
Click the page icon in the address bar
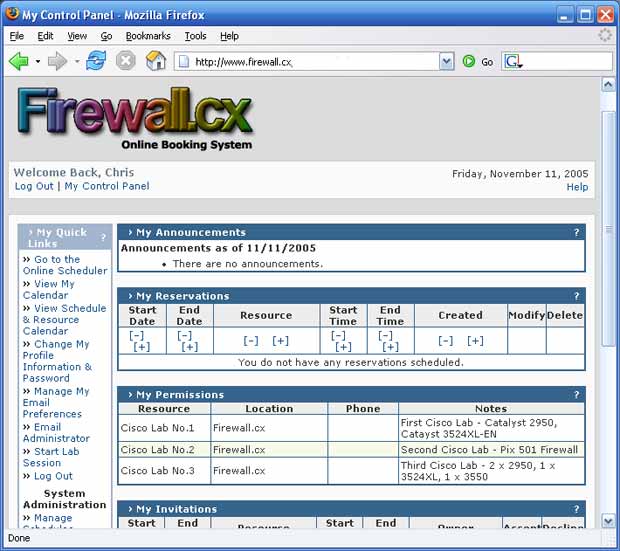(184, 62)
